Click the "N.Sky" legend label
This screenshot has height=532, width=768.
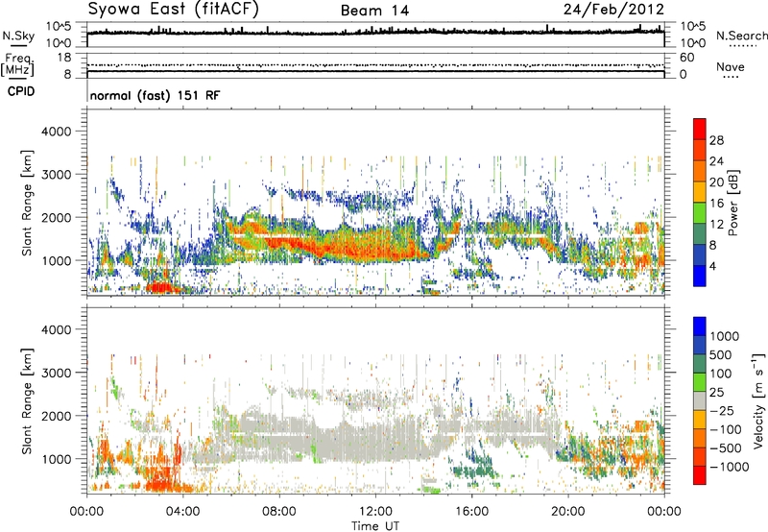[18, 36]
